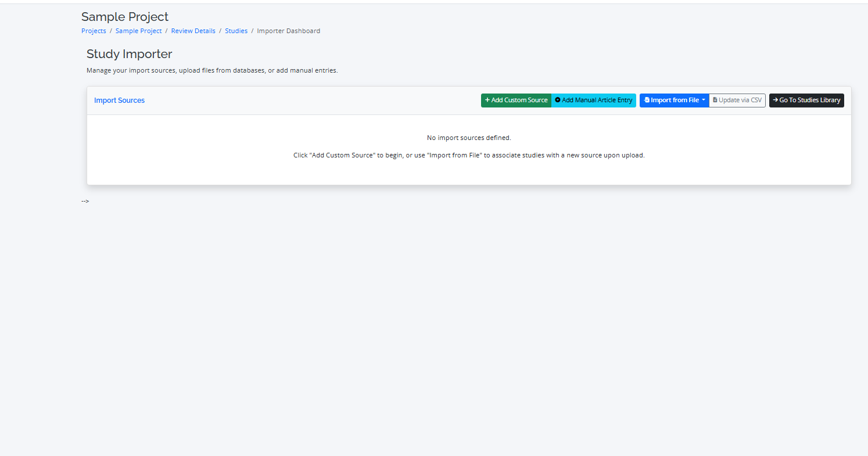The height and width of the screenshot is (456, 868).
Task: Click the circle-plus icon on Add Manual Article Entry
Action: pyautogui.click(x=558, y=100)
